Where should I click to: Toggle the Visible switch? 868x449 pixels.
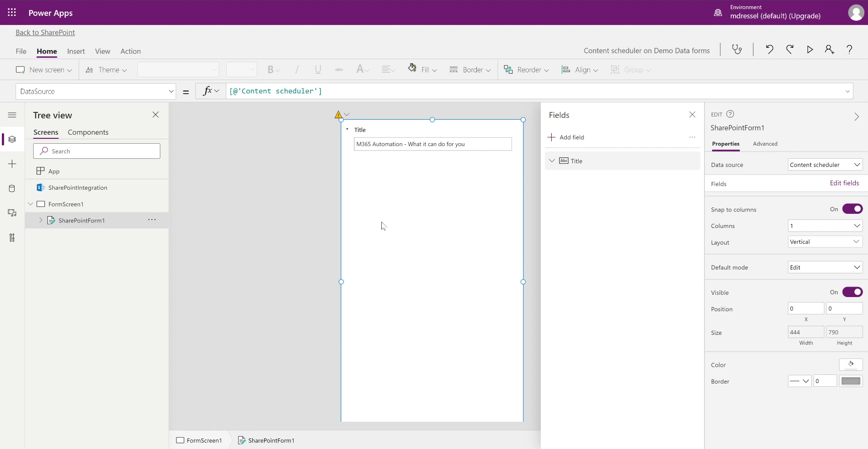853,292
